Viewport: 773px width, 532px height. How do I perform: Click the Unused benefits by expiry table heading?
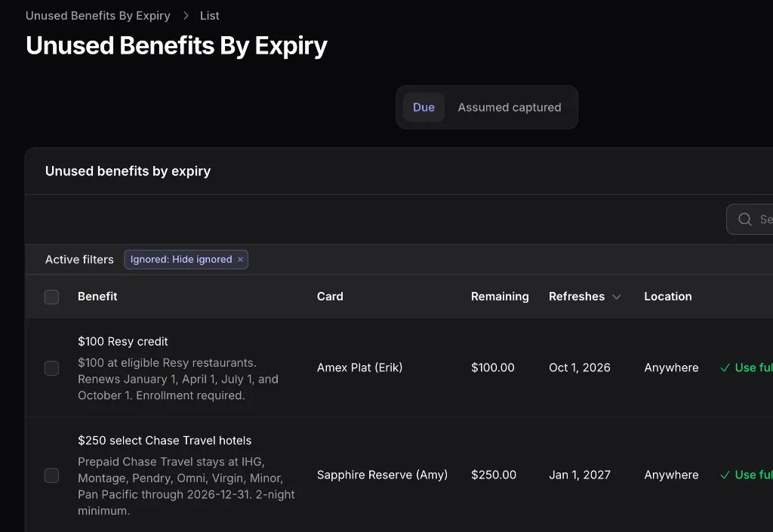coord(128,171)
